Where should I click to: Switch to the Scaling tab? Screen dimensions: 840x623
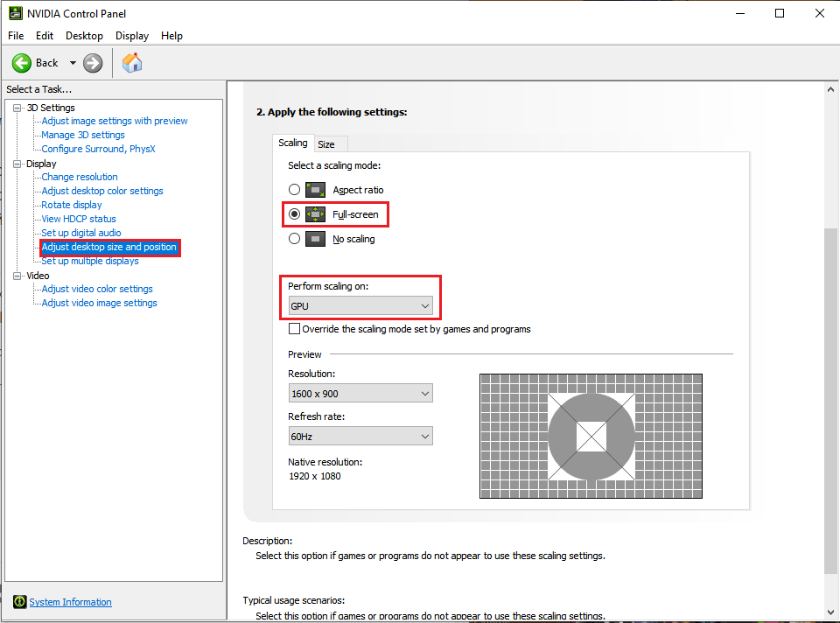pyautogui.click(x=293, y=143)
